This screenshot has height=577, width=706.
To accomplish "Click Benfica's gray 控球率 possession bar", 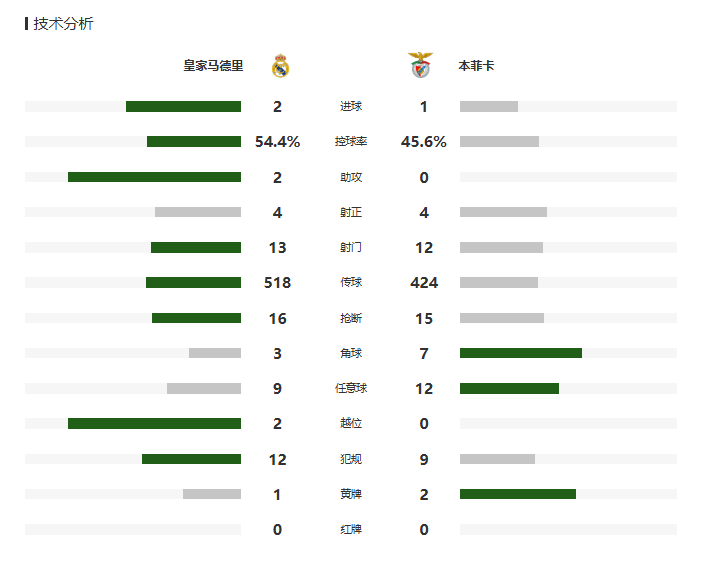I will pos(499,142).
